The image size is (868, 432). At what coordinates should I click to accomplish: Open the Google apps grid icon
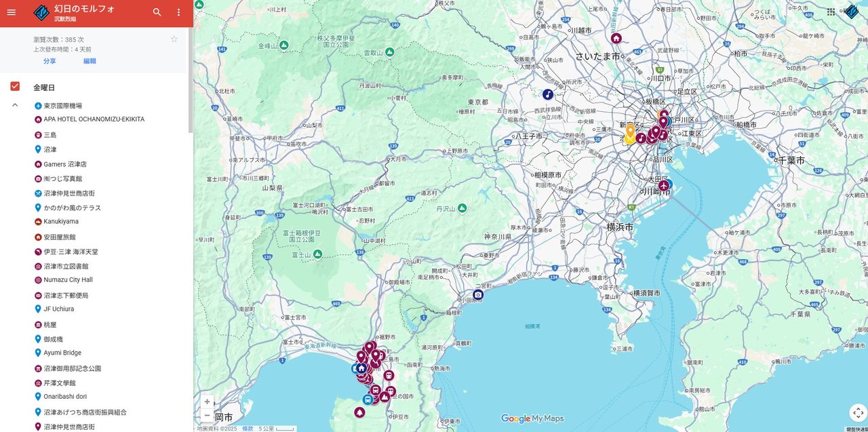[831, 12]
